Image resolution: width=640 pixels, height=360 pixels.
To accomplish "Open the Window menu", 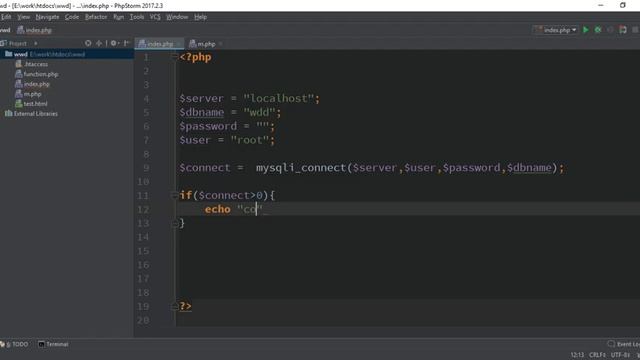I will (177, 17).
